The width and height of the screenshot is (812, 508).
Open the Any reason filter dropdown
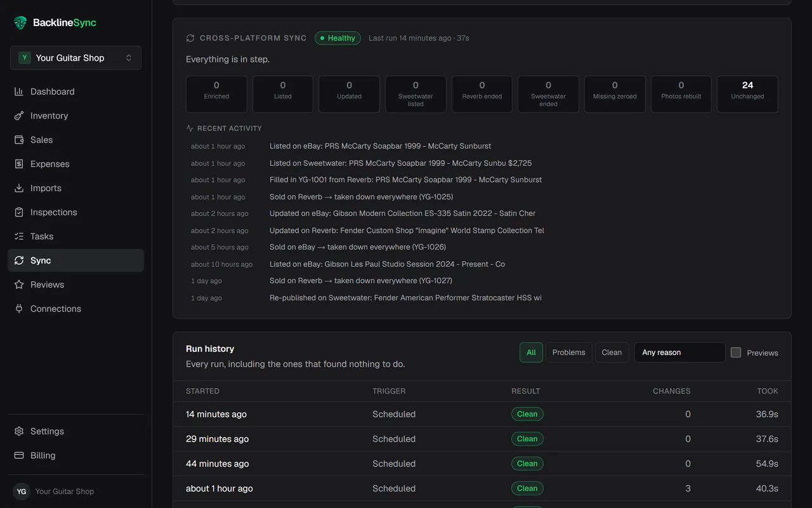point(679,352)
